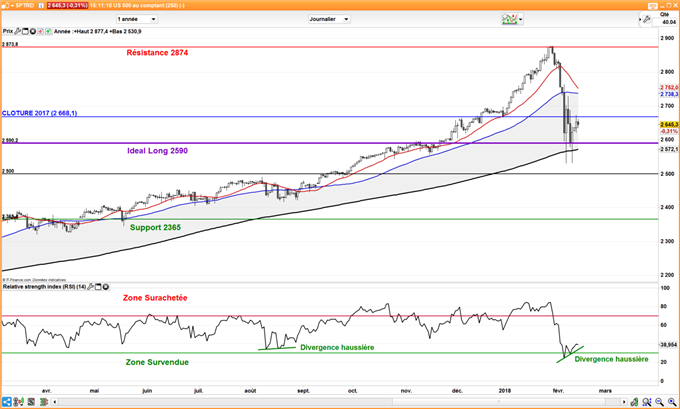Click the zoom reset magnifier icon
The image size is (680, 409).
pyautogui.click(x=647, y=402)
